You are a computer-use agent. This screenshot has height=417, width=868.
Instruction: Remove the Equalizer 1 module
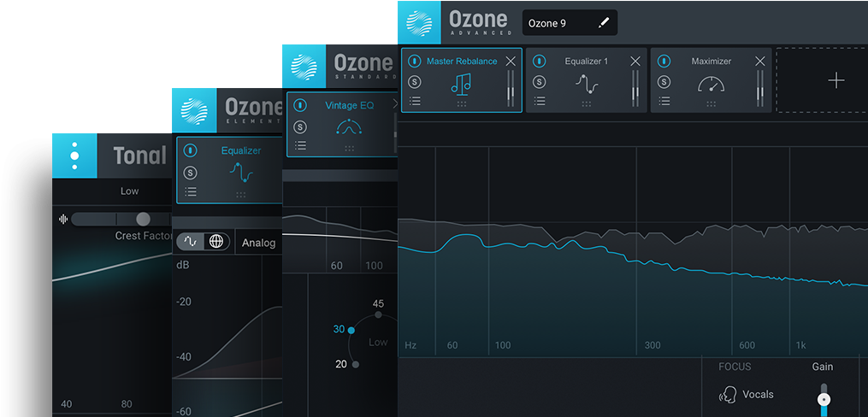(635, 62)
